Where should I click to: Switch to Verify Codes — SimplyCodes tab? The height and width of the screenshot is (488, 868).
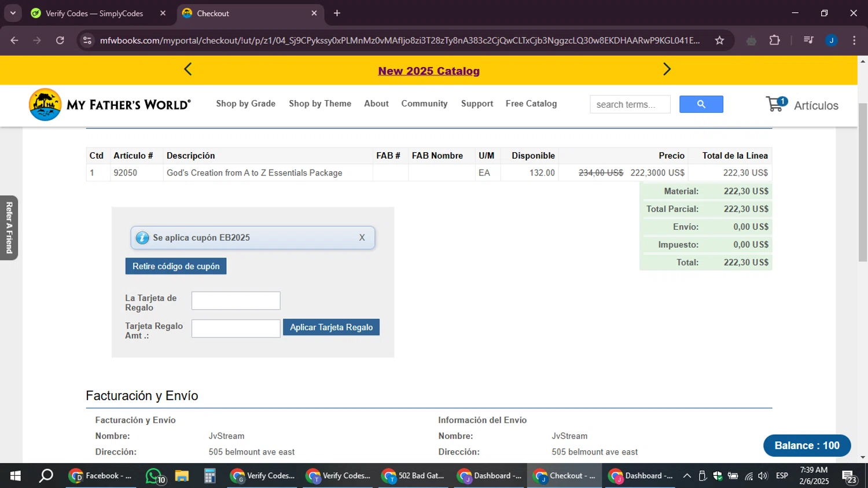(94, 13)
